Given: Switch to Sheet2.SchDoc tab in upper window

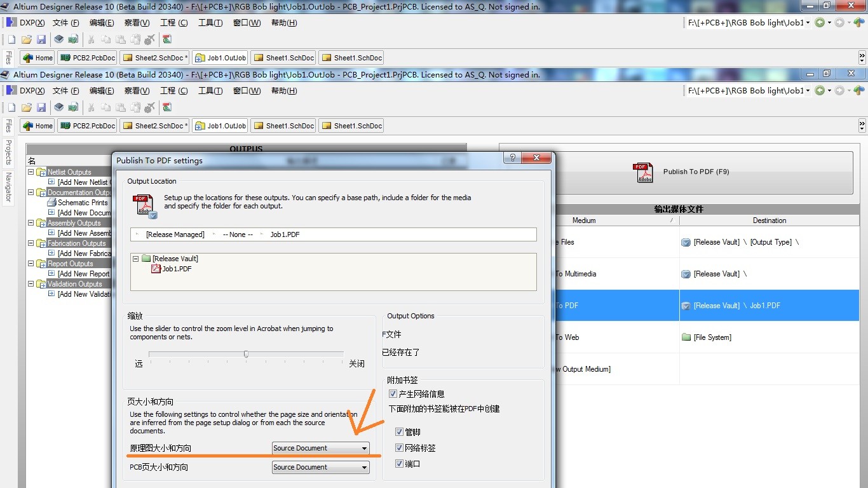Looking at the screenshot, I should click(x=155, y=58).
